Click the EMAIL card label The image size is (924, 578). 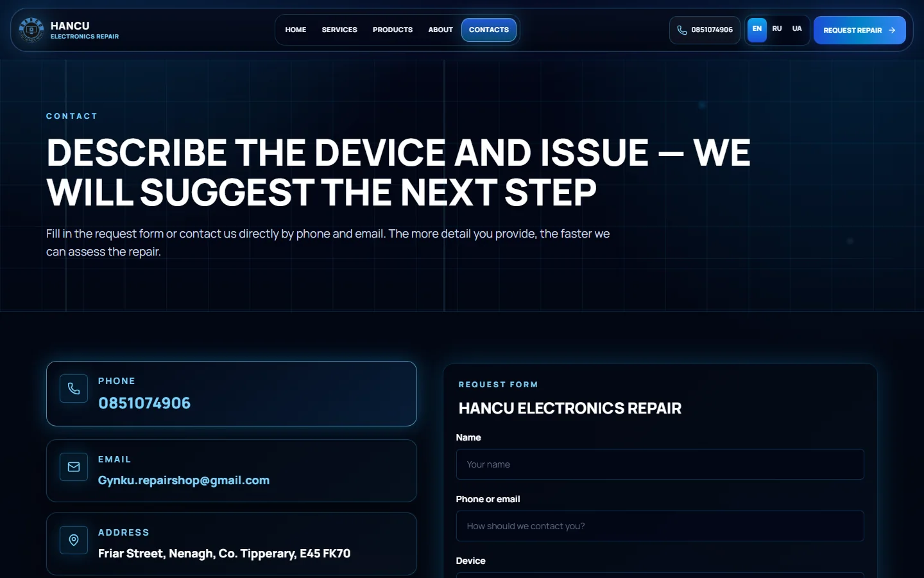[x=115, y=459]
